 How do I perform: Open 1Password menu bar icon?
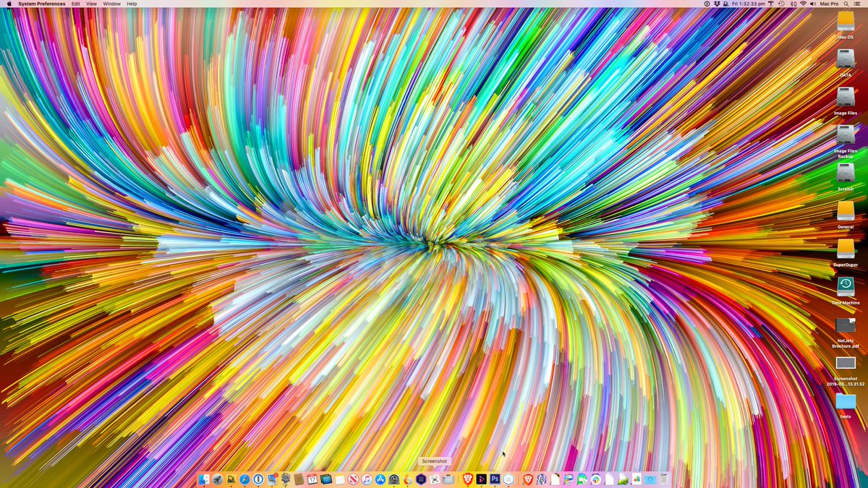click(707, 4)
